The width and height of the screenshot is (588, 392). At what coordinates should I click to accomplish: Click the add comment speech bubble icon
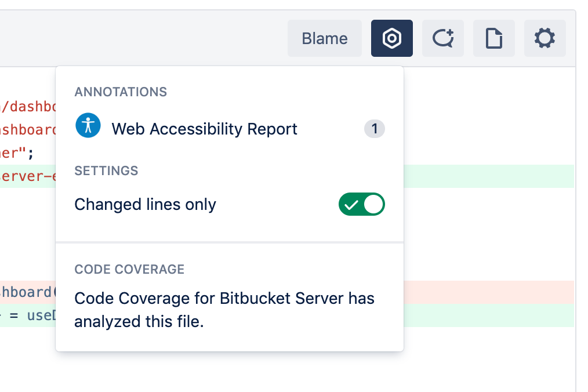(443, 39)
